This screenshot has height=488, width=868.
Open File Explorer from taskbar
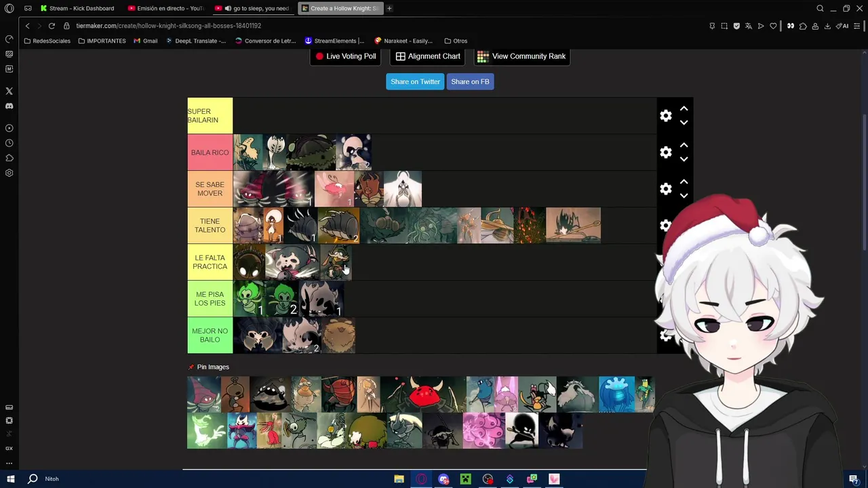(x=399, y=479)
